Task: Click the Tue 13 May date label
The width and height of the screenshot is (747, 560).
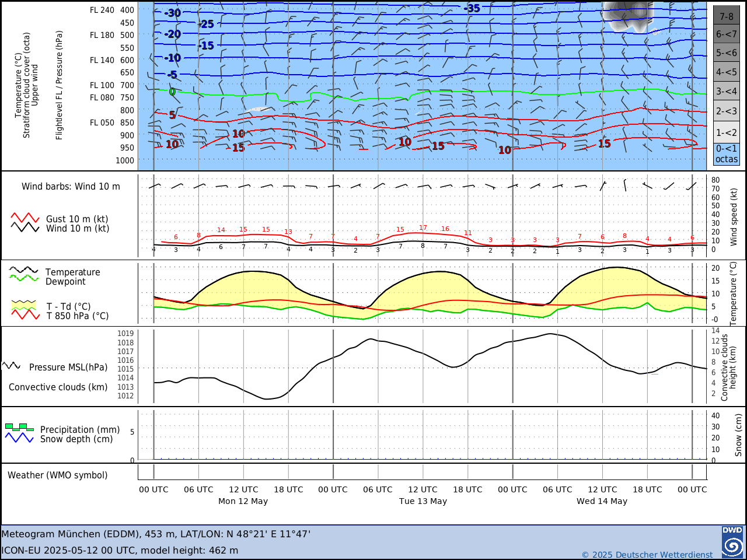Action: [423, 501]
